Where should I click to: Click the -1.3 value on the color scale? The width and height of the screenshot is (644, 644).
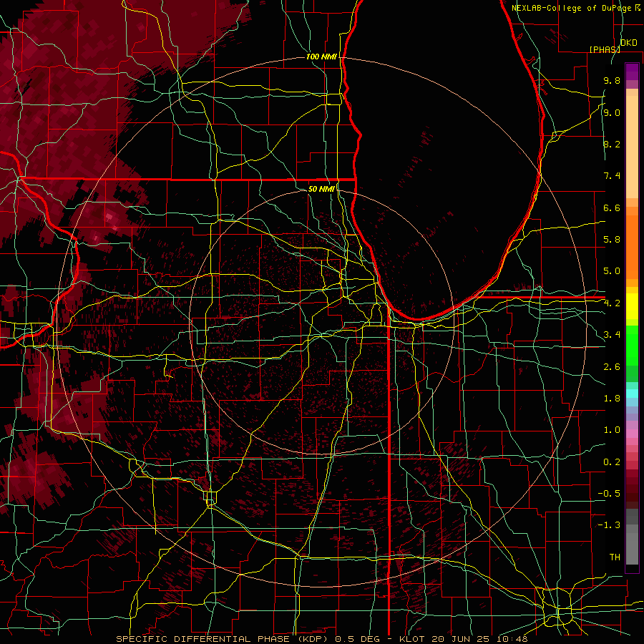point(609,525)
